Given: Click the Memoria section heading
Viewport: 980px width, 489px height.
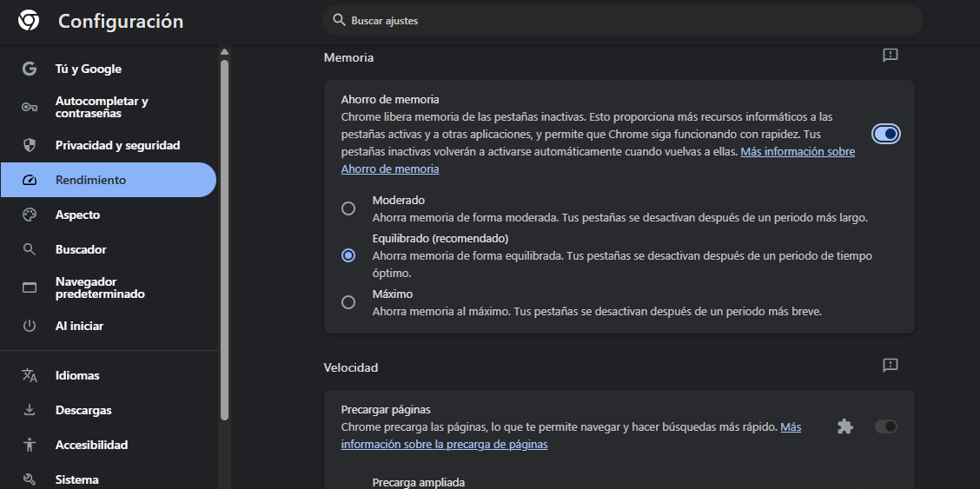Looking at the screenshot, I should click(348, 57).
